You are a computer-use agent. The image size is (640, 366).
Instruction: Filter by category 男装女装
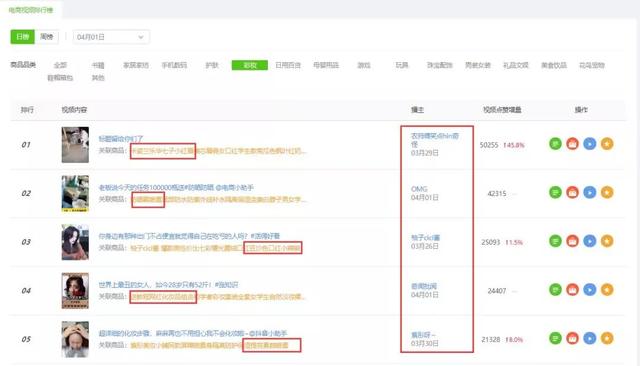coord(478,65)
